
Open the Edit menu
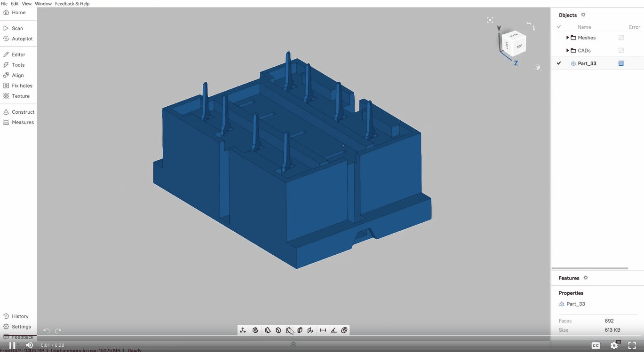[15, 3]
